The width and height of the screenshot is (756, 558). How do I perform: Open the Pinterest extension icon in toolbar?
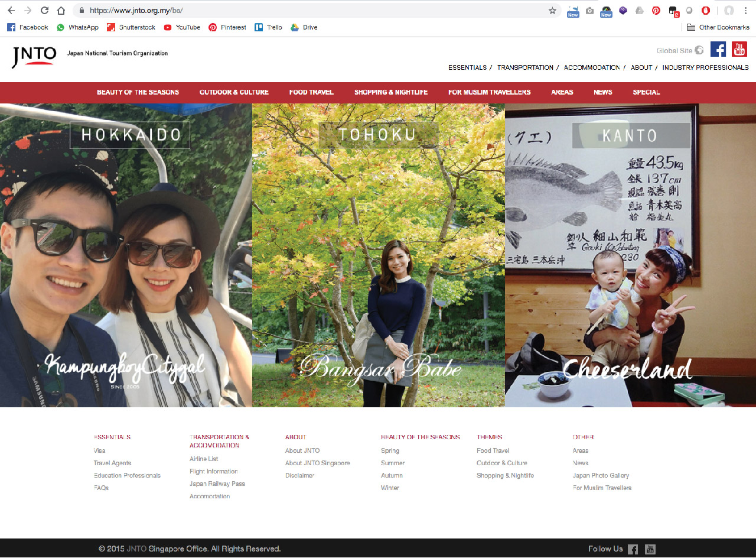click(x=656, y=11)
